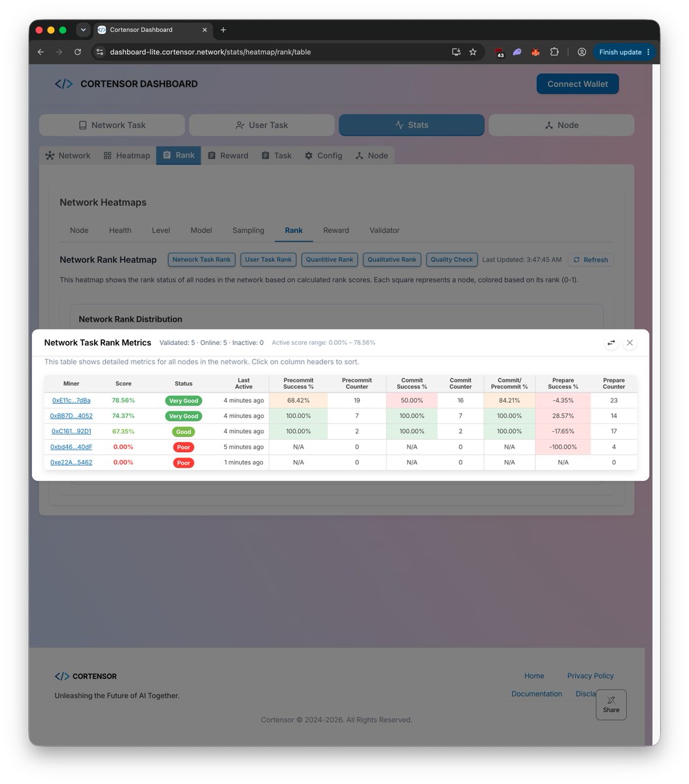
Task: Open browser profile avatar icon
Action: tap(581, 52)
